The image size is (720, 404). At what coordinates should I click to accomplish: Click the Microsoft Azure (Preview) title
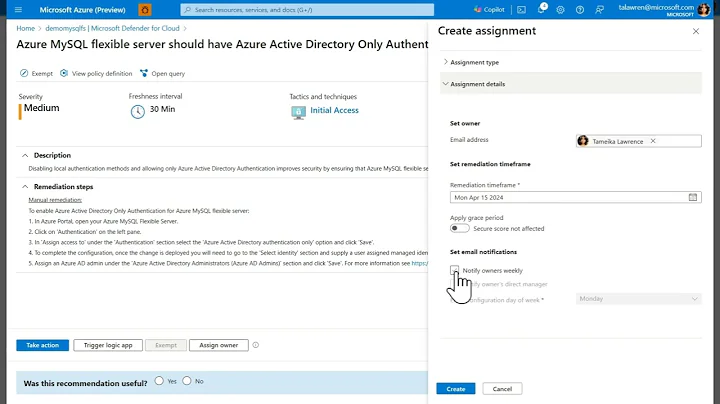coord(82,10)
